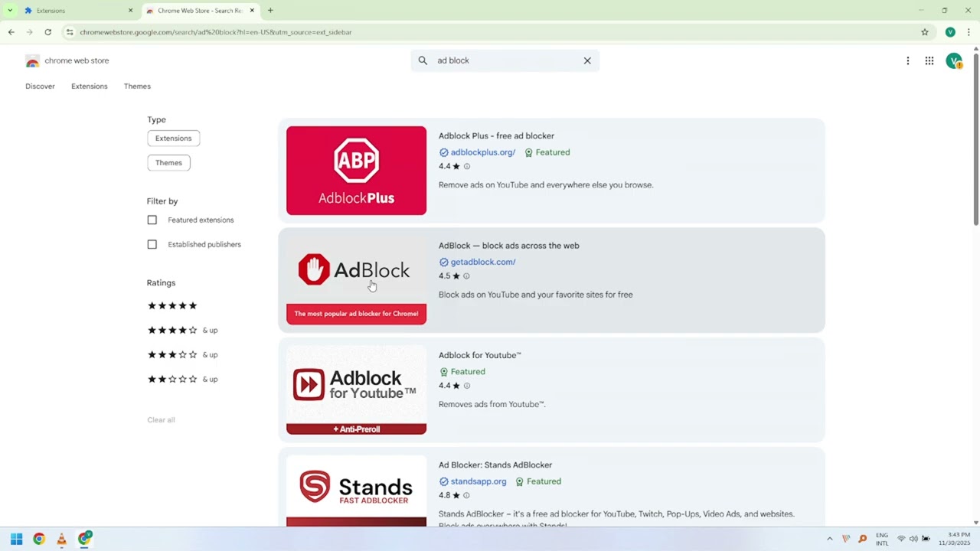Click verified badge beside getadblock.com/

[x=444, y=262]
